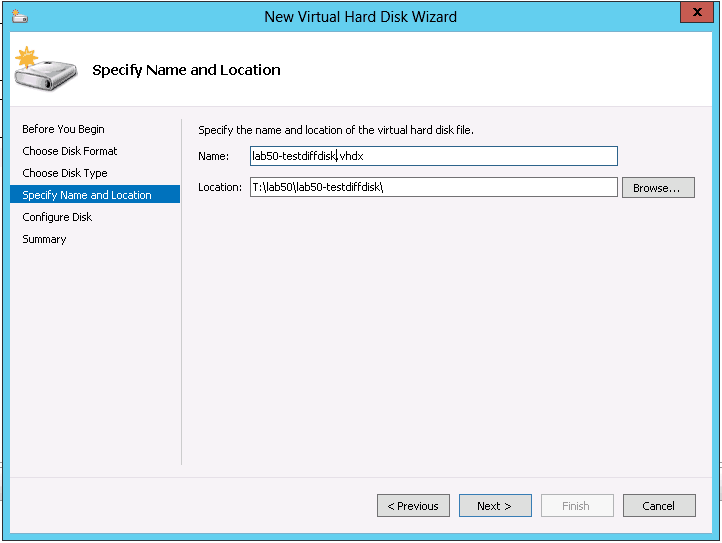Jump to the Configure Disk step
This screenshot has height=543, width=722.
coord(57,217)
